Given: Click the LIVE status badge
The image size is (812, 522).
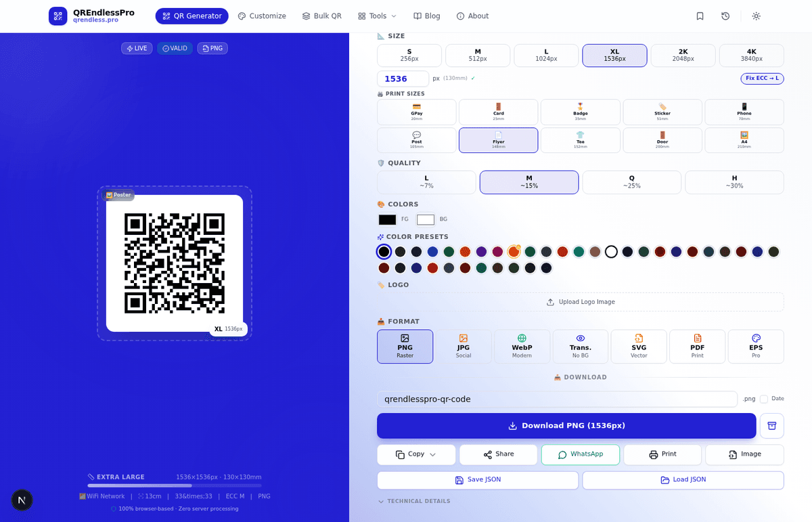Looking at the screenshot, I should click(137, 48).
